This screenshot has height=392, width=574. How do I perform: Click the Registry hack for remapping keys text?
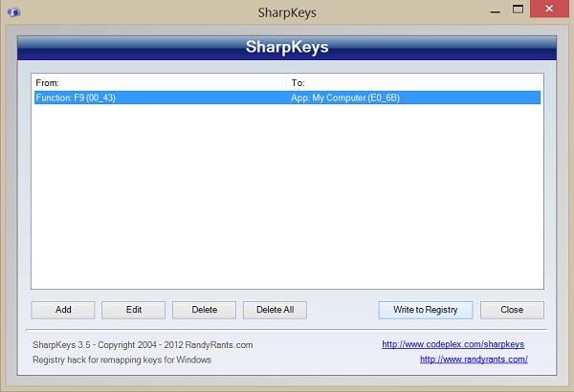121,359
